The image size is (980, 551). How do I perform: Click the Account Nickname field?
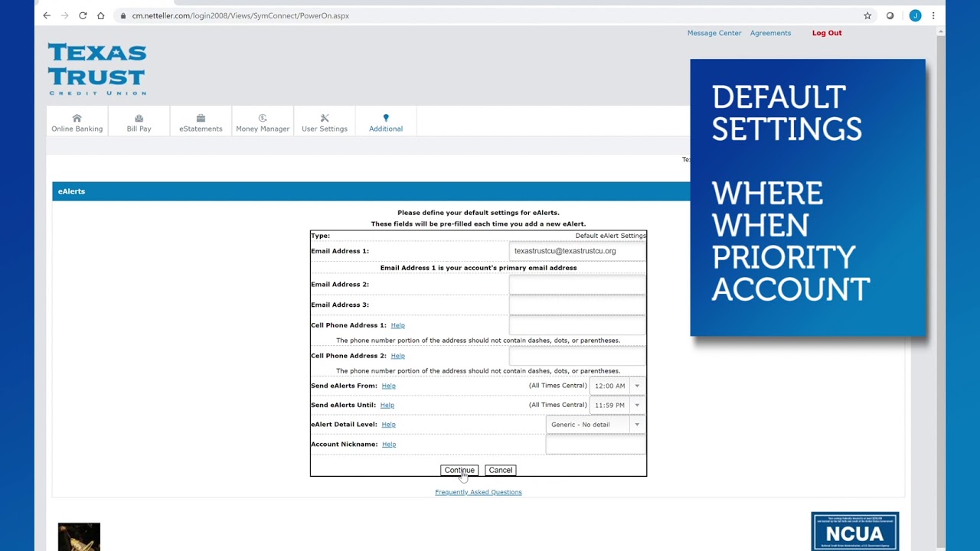coord(596,445)
